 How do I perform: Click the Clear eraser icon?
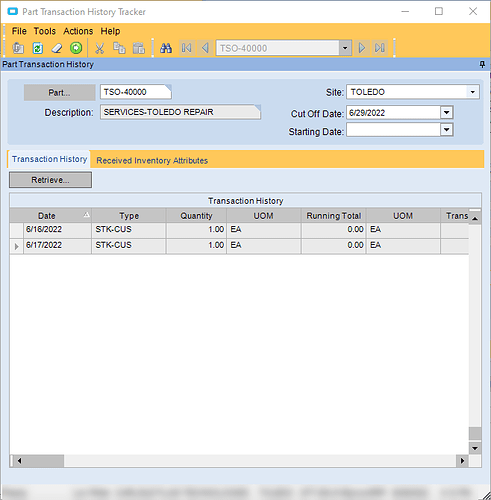click(x=57, y=48)
